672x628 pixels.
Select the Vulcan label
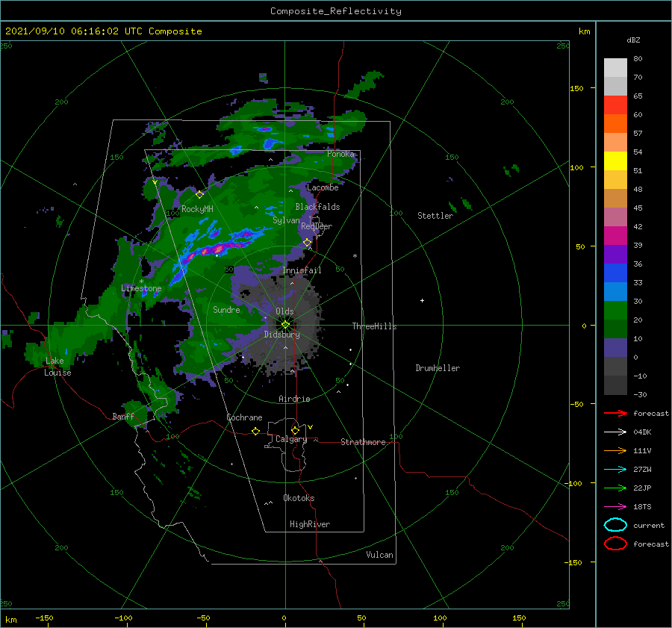(x=379, y=555)
